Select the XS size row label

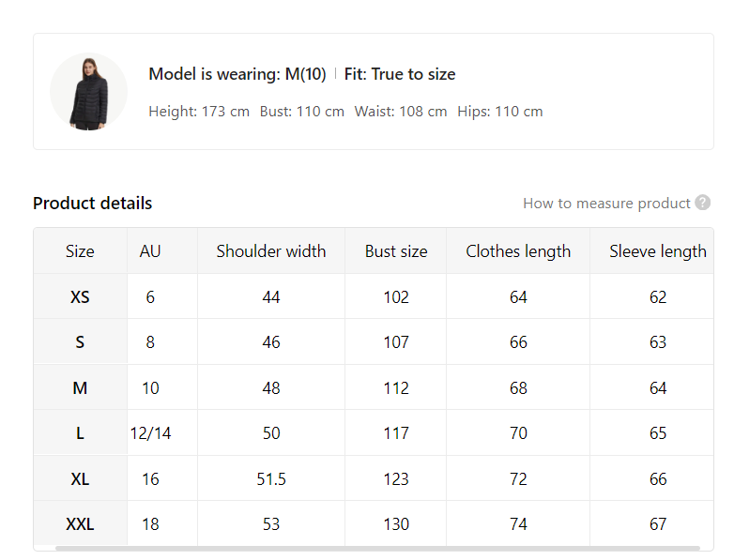(80, 296)
